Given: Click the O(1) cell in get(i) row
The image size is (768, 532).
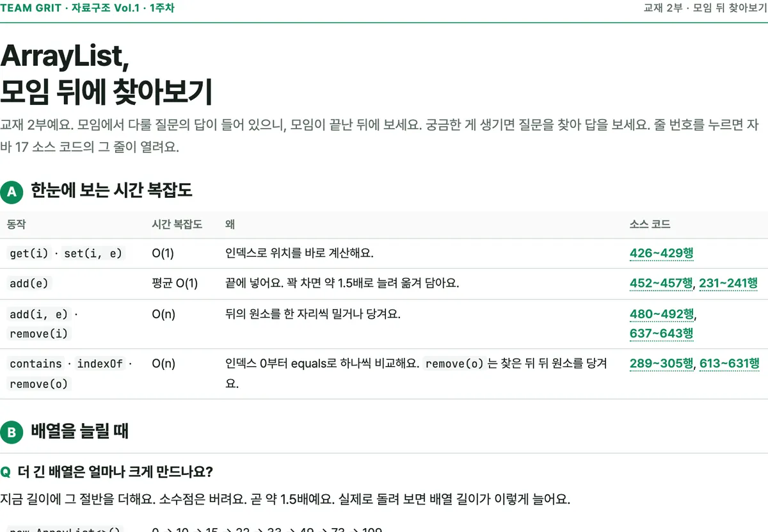Looking at the screenshot, I should [163, 254].
